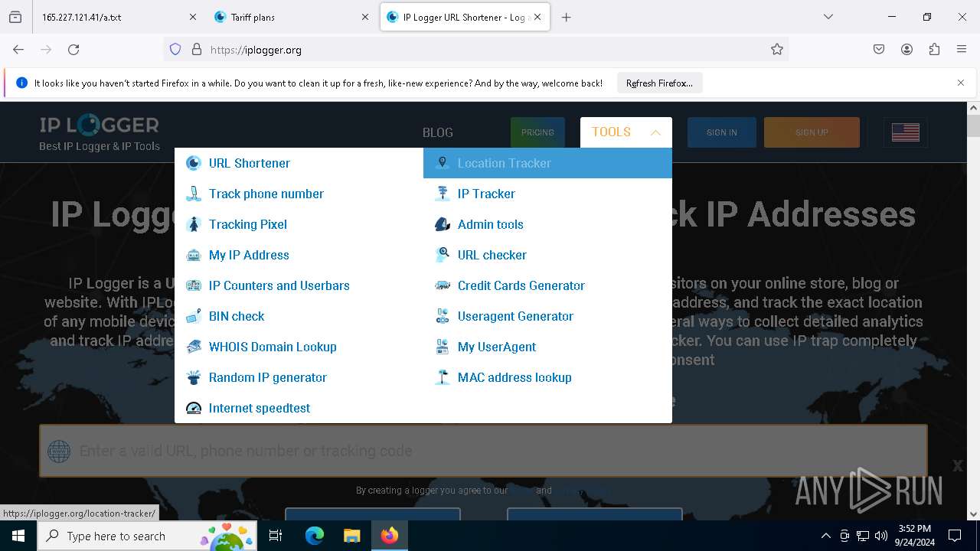The width and height of the screenshot is (980, 551).
Task: Click the SIGN IN button
Action: coord(722,132)
